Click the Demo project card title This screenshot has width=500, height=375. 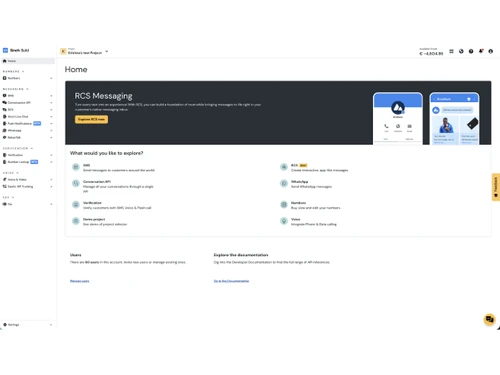pos(94,219)
